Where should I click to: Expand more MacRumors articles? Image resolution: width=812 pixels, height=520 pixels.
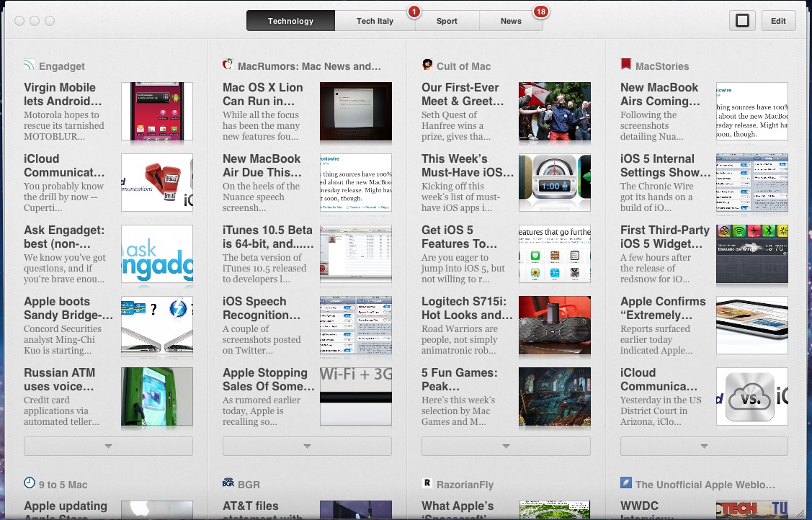(x=307, y=446)
